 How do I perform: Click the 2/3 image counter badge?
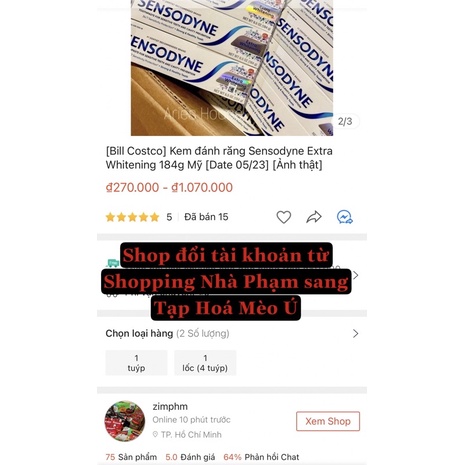345,121
